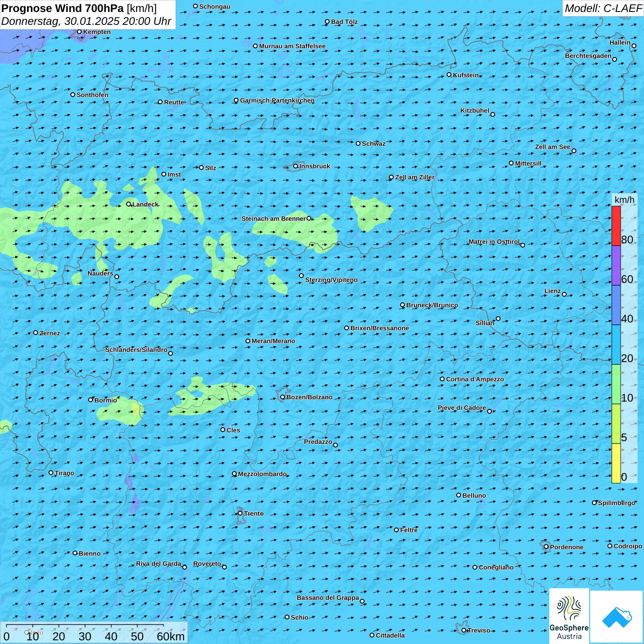Click the Zell am See label
Image resolution: width=644 pixels, height=644 pixels.
pos(552,147)
